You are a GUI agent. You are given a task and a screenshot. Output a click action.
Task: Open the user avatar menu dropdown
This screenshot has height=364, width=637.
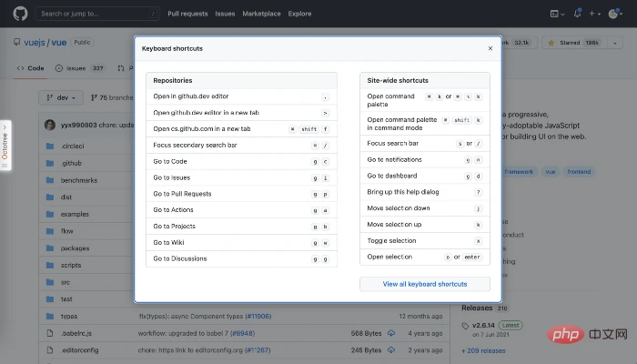click(x=617, y=14)
